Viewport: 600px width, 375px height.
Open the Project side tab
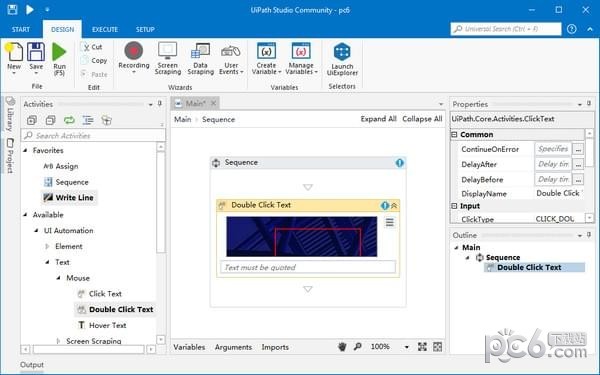10,155
